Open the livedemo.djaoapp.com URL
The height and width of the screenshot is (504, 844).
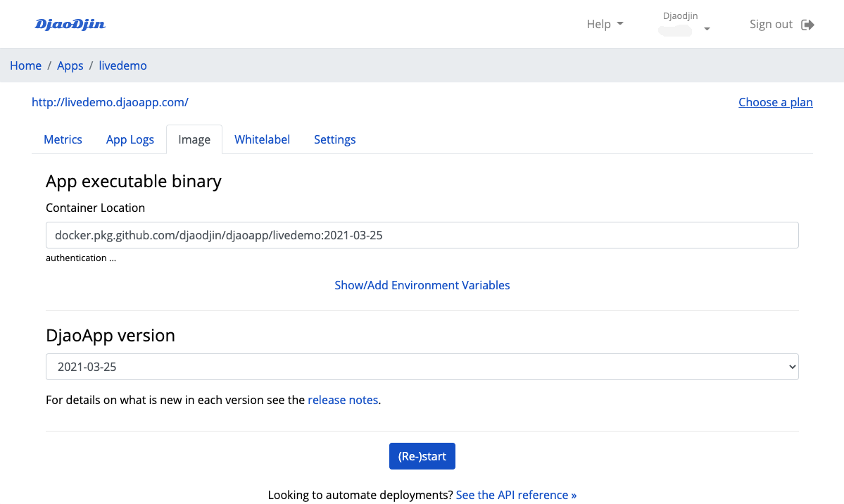[110, 102]
